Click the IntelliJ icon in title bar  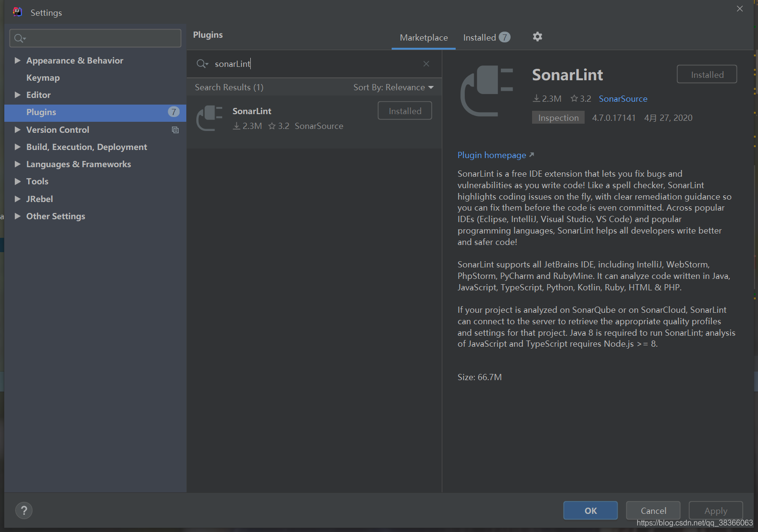pos(17,12)
